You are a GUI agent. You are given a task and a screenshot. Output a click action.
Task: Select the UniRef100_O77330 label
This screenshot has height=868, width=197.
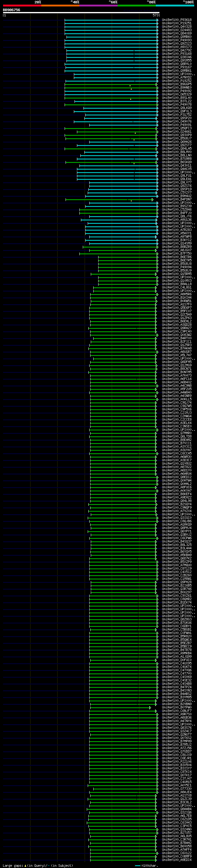[176, 788]
